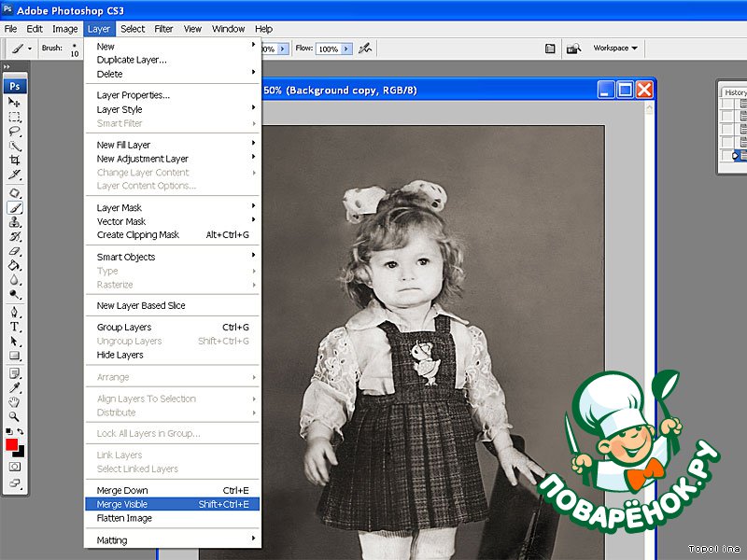
Task: Select the Clone Stamp tool
Action: pos(15,222)
